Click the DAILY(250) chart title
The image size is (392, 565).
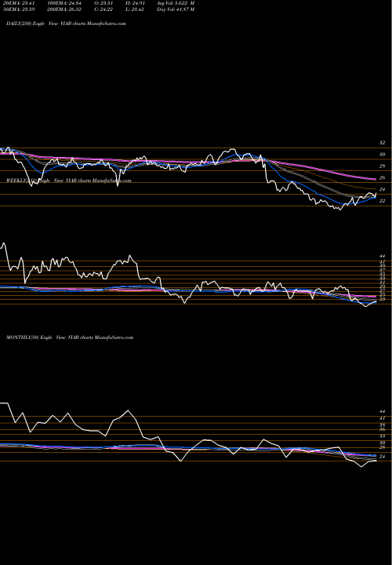(66, 24)
